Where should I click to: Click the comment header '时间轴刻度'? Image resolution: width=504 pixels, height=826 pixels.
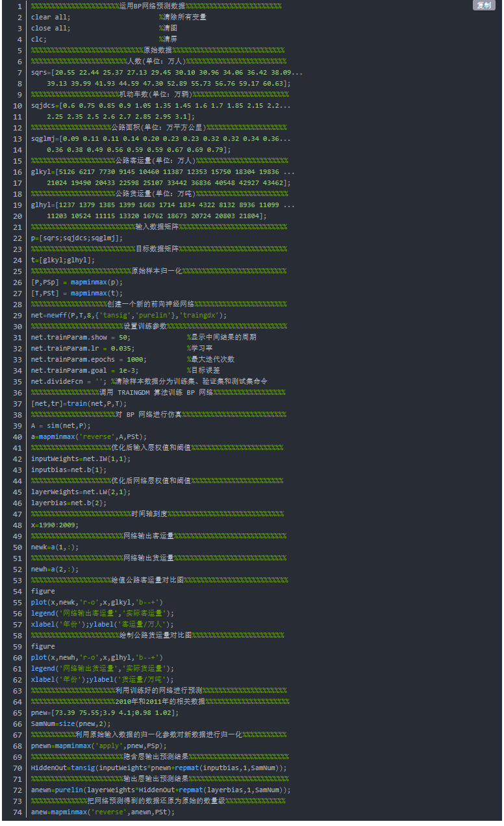tap(150, 514)
